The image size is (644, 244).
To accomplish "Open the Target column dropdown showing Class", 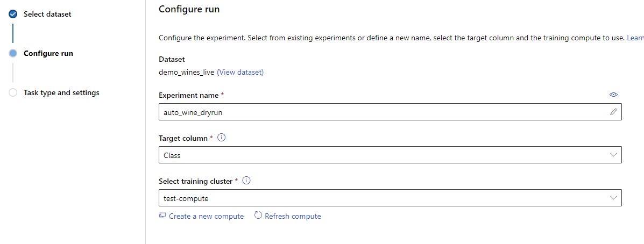I will pyautogui.click(x=377, y=155).
